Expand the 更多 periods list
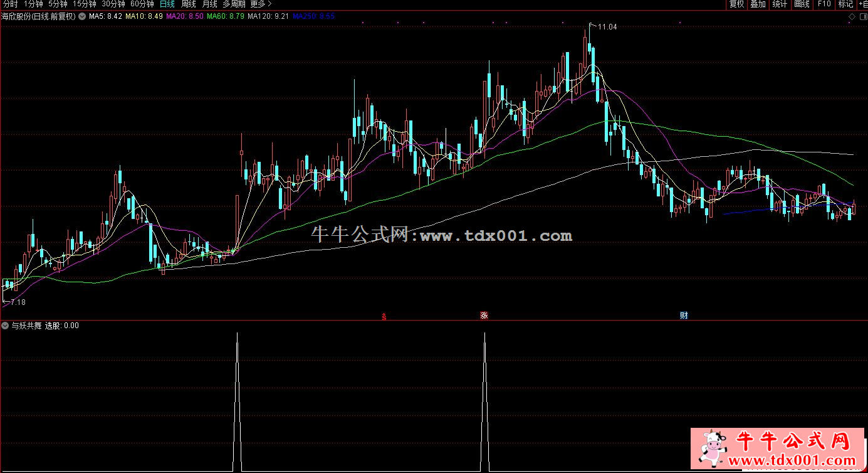 tap(261, 4)
